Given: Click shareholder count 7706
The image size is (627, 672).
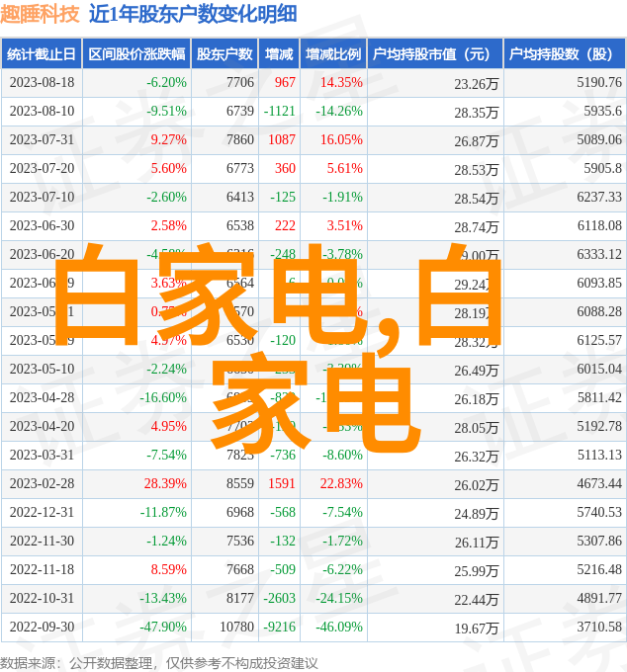Looking at the screenshot, I should 240,82.
